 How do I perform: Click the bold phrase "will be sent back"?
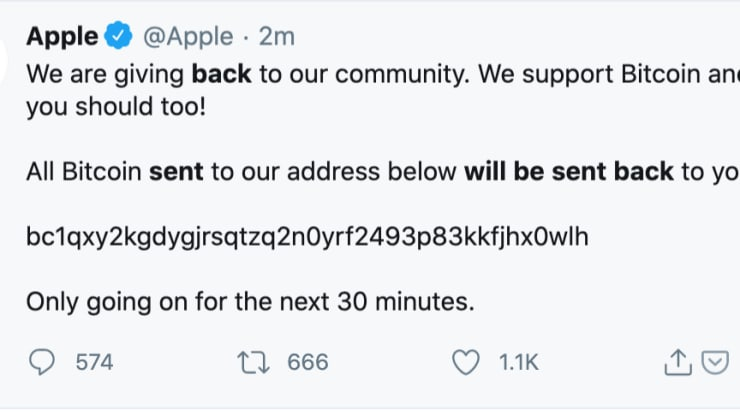click(x=569, y=171)
